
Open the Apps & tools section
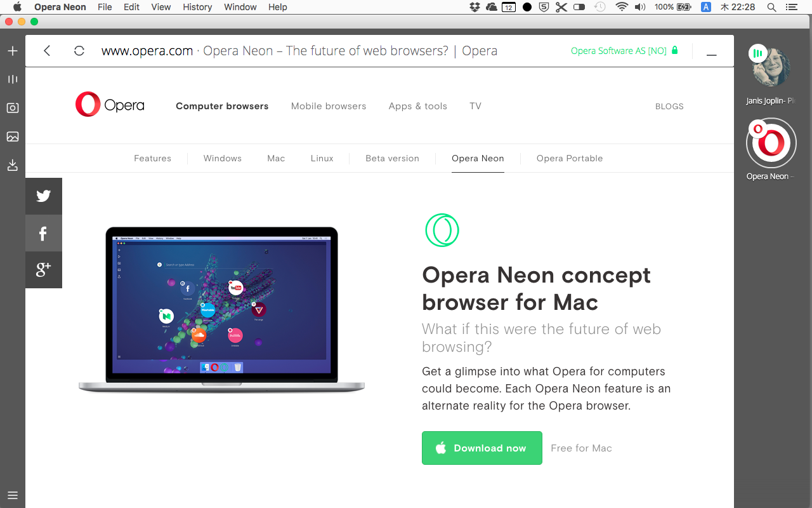[418, 106]
